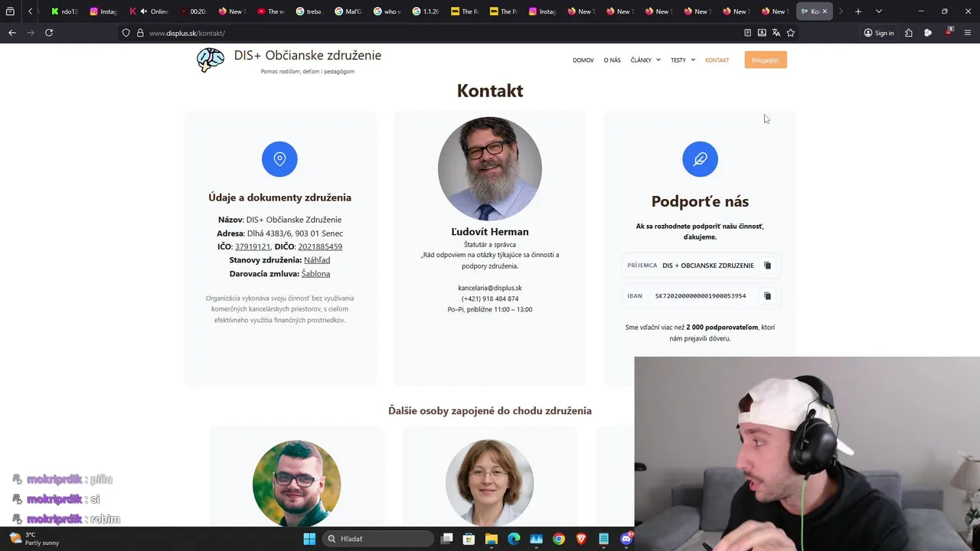Open the weather widget showing 3°C

(x=33, y=539)
